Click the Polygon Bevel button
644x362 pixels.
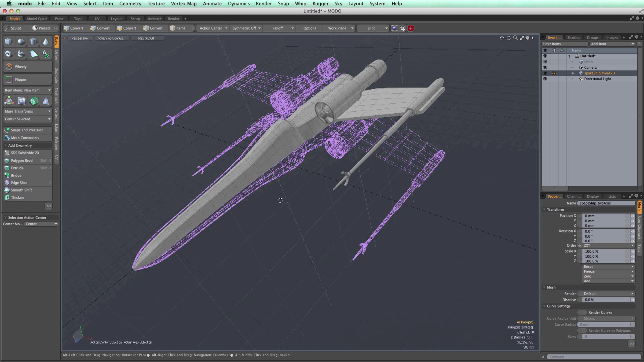point(28,161)
